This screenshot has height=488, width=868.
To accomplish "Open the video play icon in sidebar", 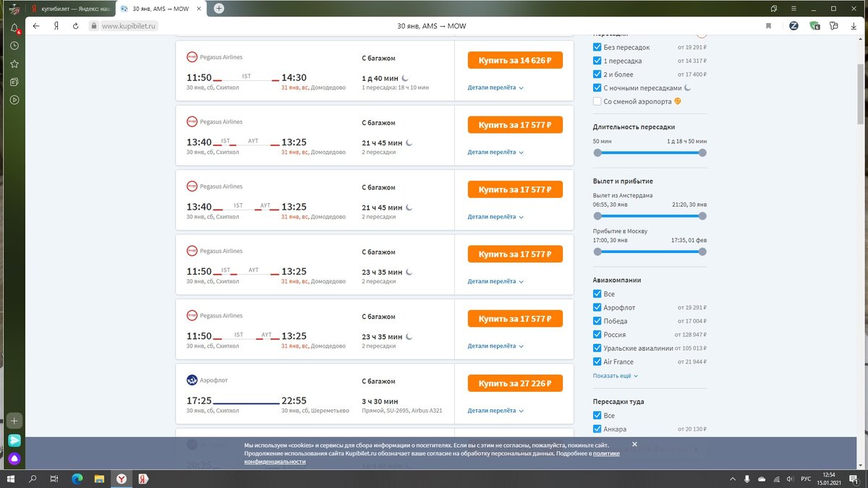I will tap(14, 100).
